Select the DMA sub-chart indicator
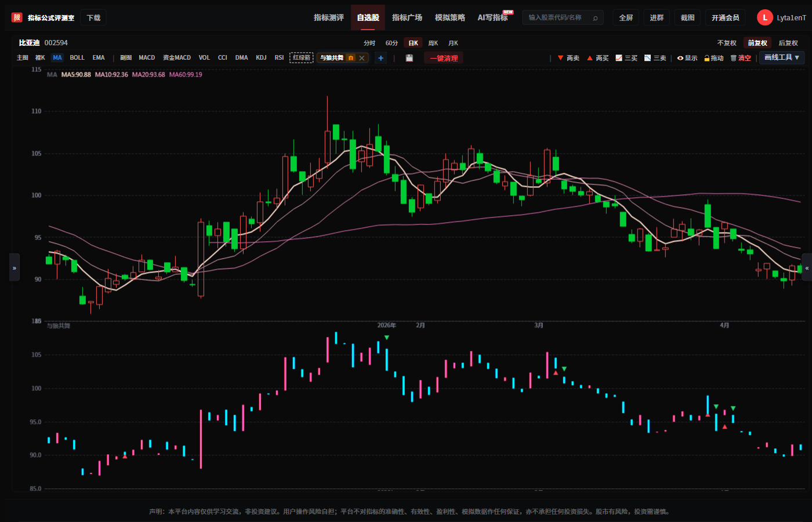Viewport: 812px width, 522px height. [242, 58]
